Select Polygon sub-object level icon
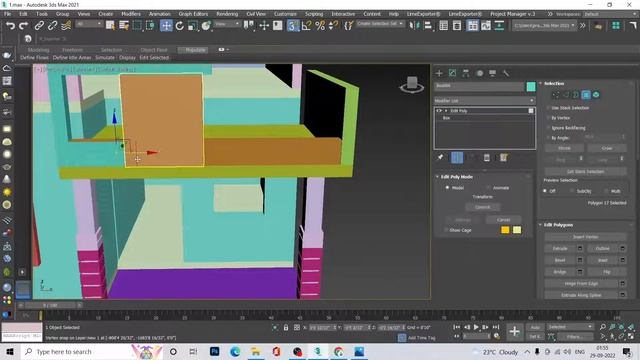The image size is (640, 360). (586, 95)
